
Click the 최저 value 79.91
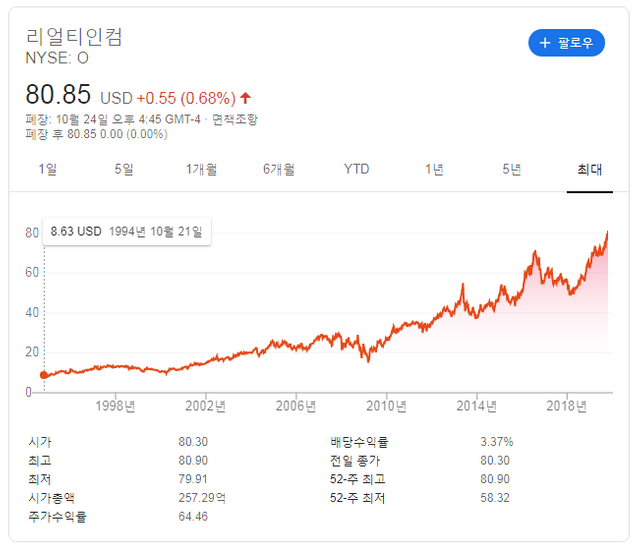coord(193,479)
